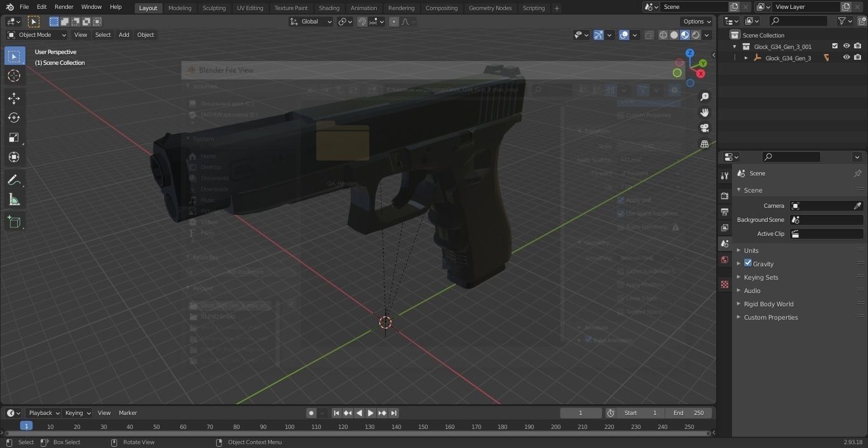Hide Glock_G34_Gen_3 object with the eye icon
Viewport: 868px width, 448px height.
coord(846,58)
